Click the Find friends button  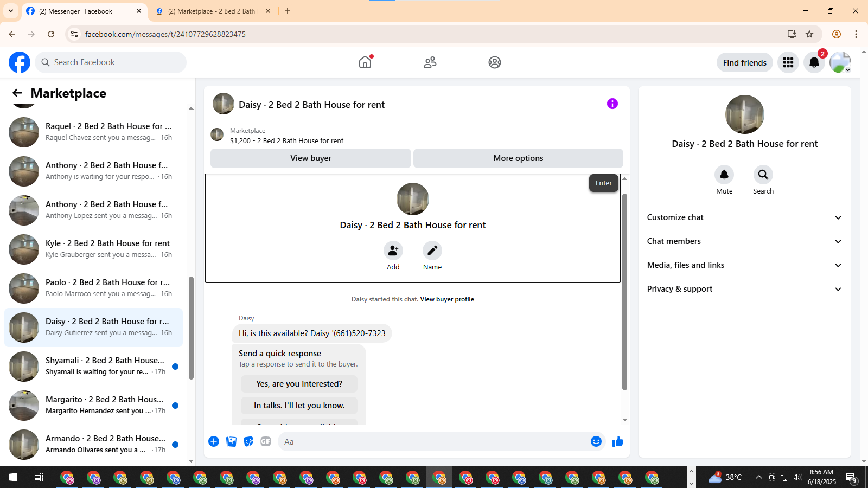[745, 62]
